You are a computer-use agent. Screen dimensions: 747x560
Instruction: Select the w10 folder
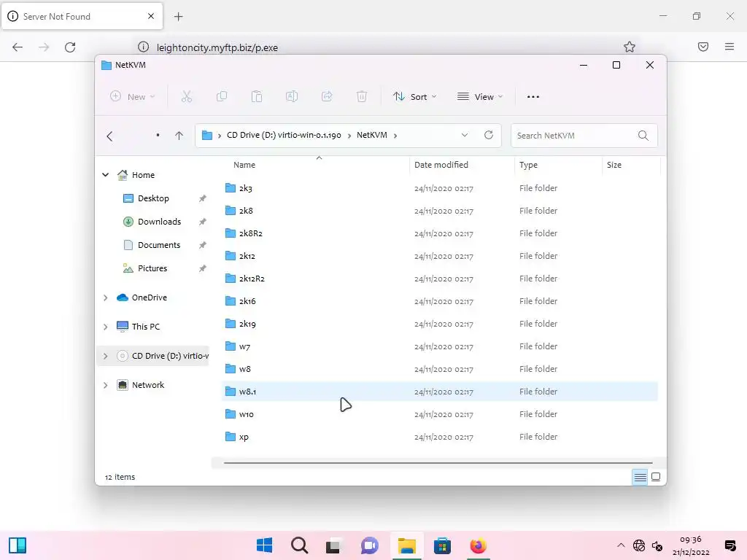[x=440, y=414]
